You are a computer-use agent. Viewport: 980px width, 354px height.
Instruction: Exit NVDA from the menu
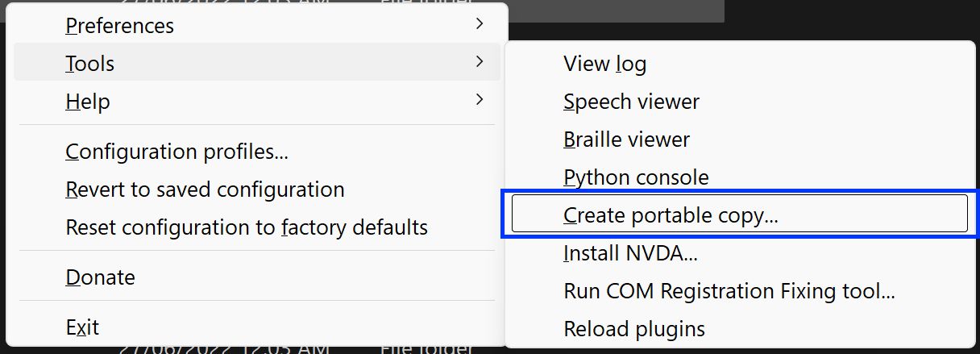click(x=82, y=327)
